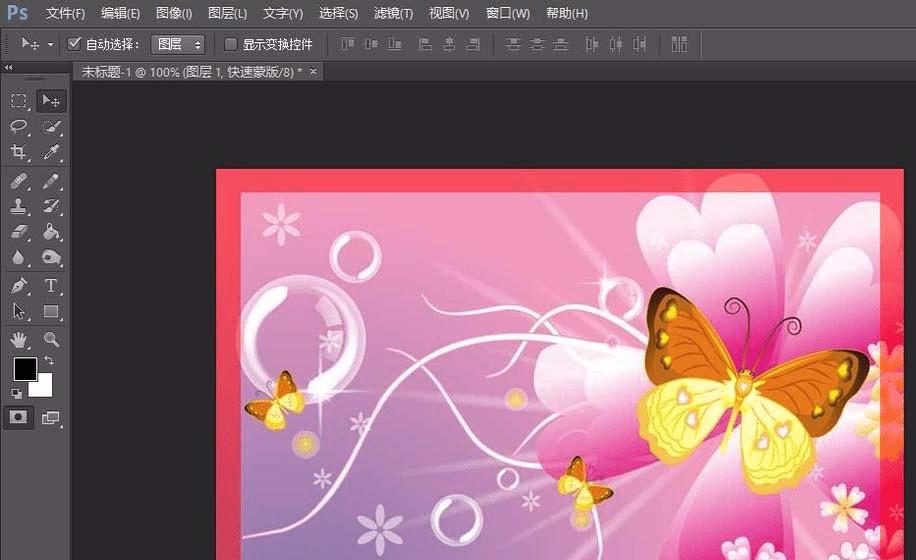The height and width of the screenshot is (560, 916).
Task: Align horizontal centers of layers
Action: 449,44
